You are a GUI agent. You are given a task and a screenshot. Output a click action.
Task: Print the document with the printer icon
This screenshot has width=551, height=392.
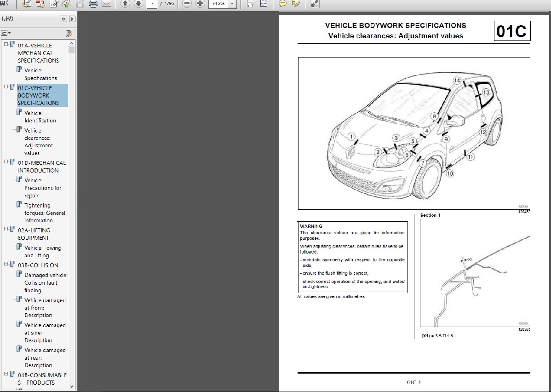pos(93,4)
